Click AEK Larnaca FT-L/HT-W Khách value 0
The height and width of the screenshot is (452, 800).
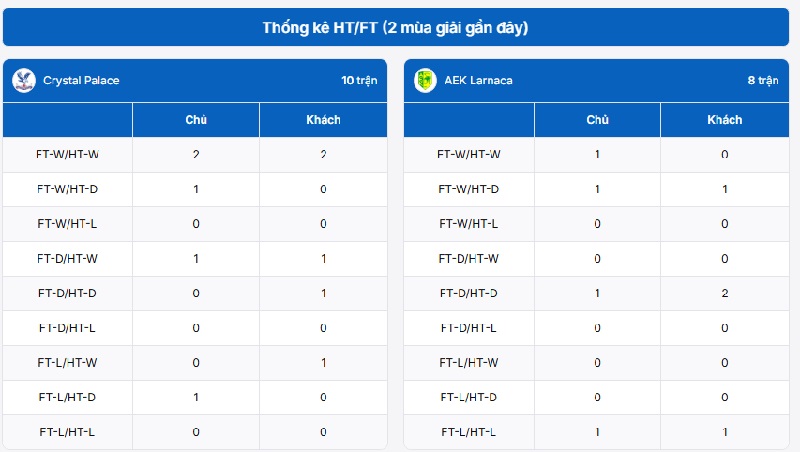click(724, 363)
